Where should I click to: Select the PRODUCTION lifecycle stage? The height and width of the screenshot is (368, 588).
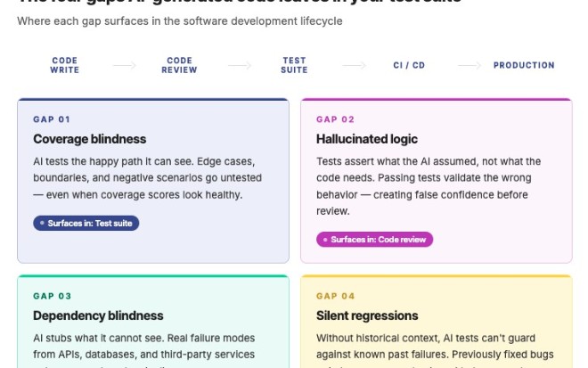coord(524,65)
